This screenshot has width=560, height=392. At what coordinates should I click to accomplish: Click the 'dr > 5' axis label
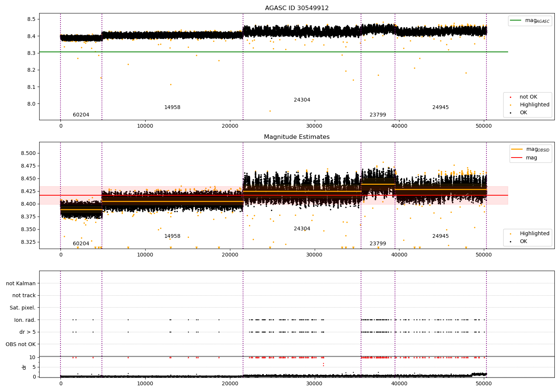point(28,332)
